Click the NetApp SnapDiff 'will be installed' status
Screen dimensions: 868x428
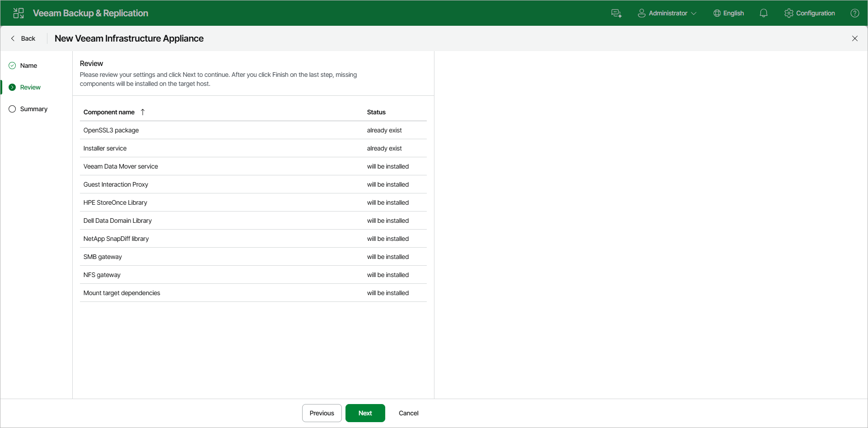(388, 239)
